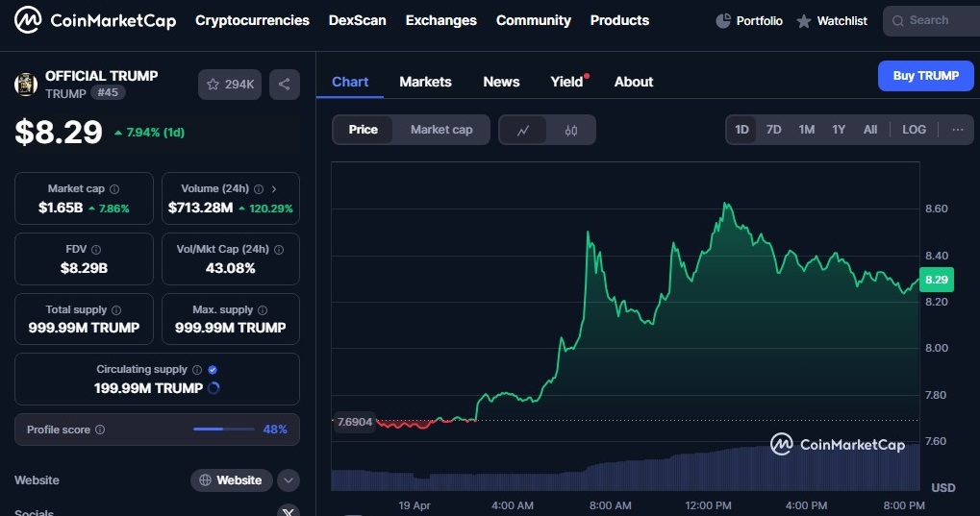980x516 pixels.
Task: Toggle the LOG scale
Action: [914, 130]
